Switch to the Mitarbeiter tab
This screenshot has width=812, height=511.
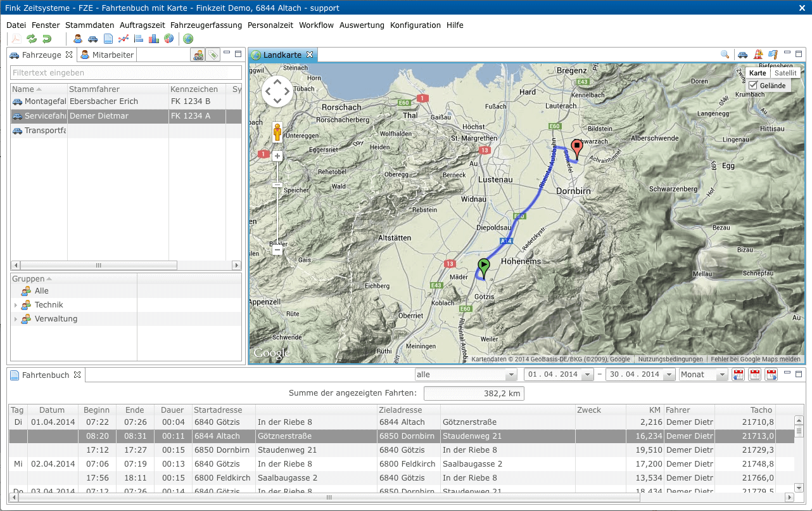pos(107,55)
